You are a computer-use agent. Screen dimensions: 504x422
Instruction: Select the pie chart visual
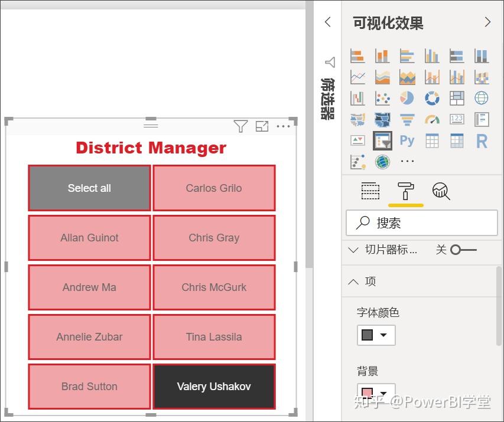[x=407, y=99]
